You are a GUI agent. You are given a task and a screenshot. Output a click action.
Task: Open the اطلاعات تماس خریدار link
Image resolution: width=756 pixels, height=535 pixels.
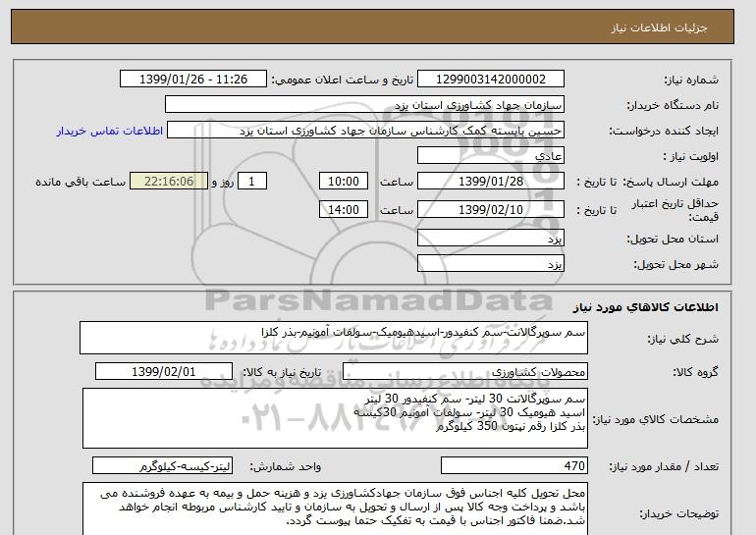tap(110, 131)
